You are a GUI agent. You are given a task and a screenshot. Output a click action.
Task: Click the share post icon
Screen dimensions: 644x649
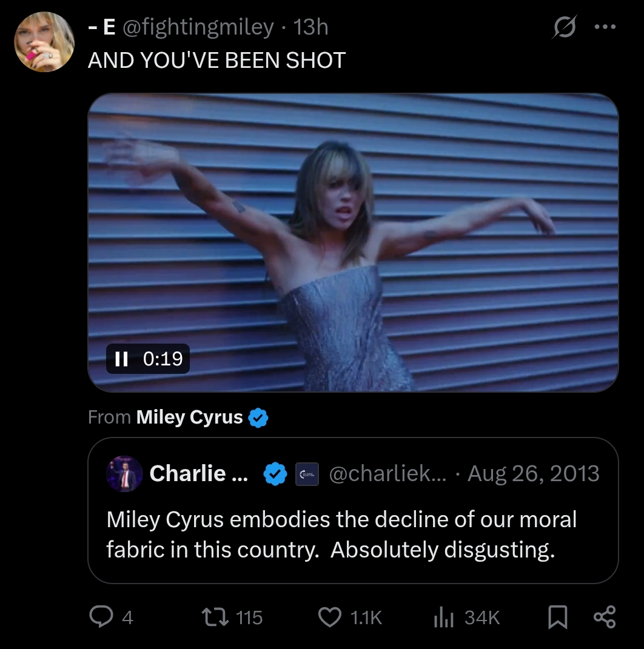605,617
